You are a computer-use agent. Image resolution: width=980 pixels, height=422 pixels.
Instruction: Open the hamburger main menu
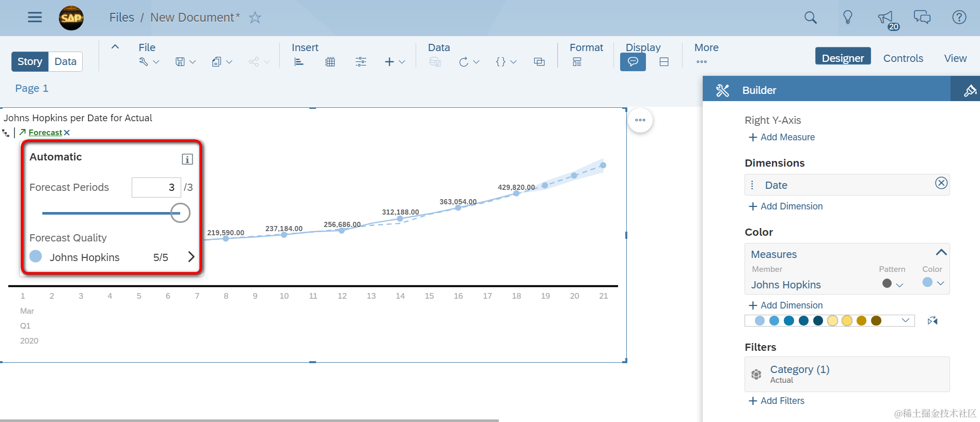point(35,17)
